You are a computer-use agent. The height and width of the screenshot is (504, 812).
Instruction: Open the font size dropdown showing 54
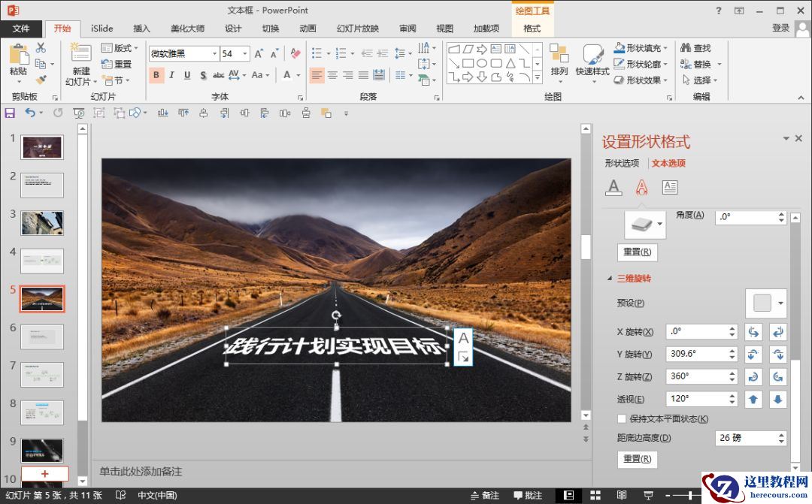(x=246, y=53)
